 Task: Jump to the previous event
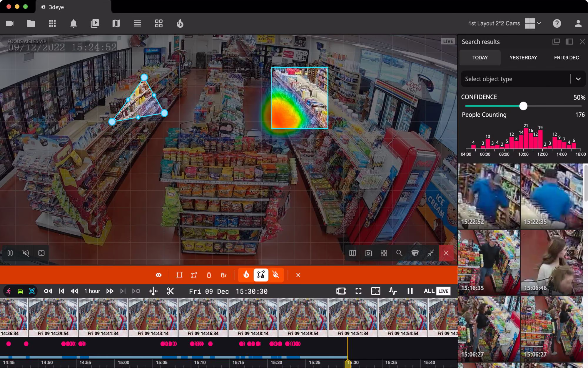click(48, 291)
